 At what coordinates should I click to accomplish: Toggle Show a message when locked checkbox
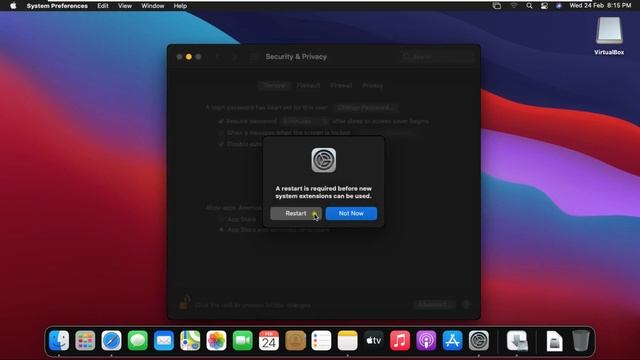[221, 133]
